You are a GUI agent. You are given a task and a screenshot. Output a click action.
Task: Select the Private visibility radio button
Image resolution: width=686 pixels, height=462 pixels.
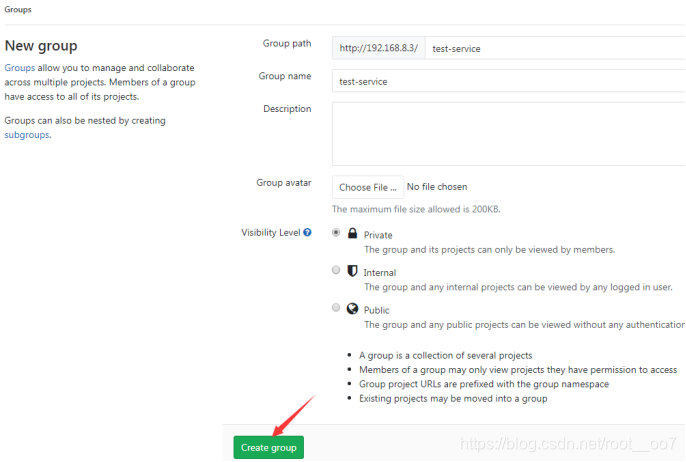(336, 233)
